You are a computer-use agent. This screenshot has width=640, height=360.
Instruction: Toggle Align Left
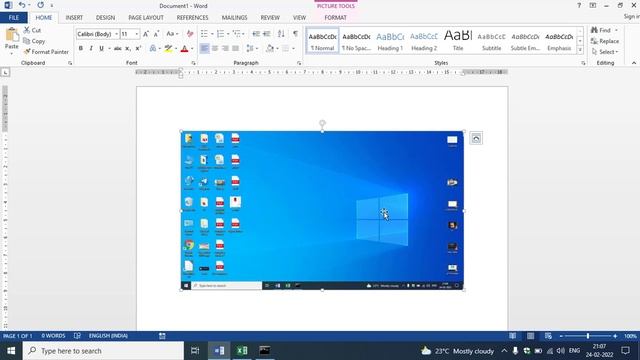[204, 49]
